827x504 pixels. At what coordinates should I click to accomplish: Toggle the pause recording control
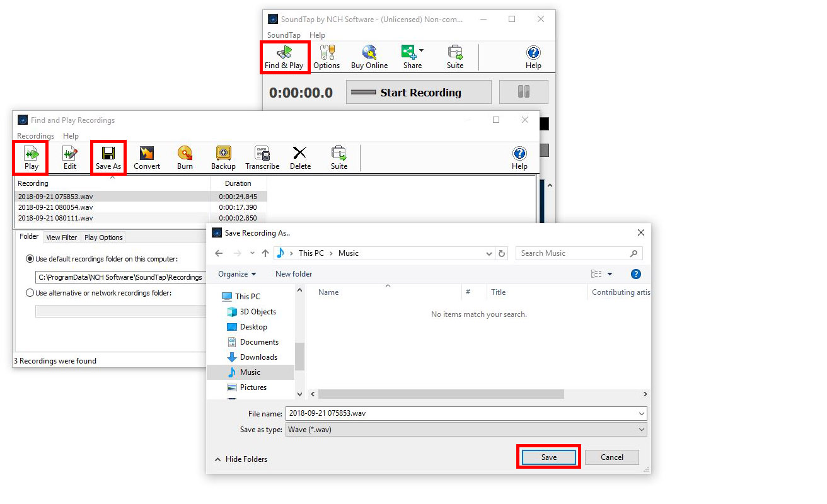(x=524, y=91)
